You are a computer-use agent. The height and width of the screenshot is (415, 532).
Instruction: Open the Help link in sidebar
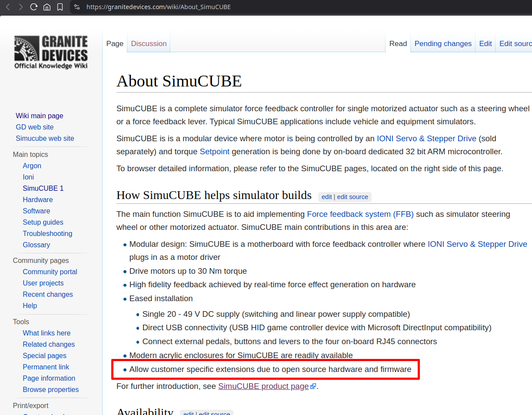(x=30, y=305)
